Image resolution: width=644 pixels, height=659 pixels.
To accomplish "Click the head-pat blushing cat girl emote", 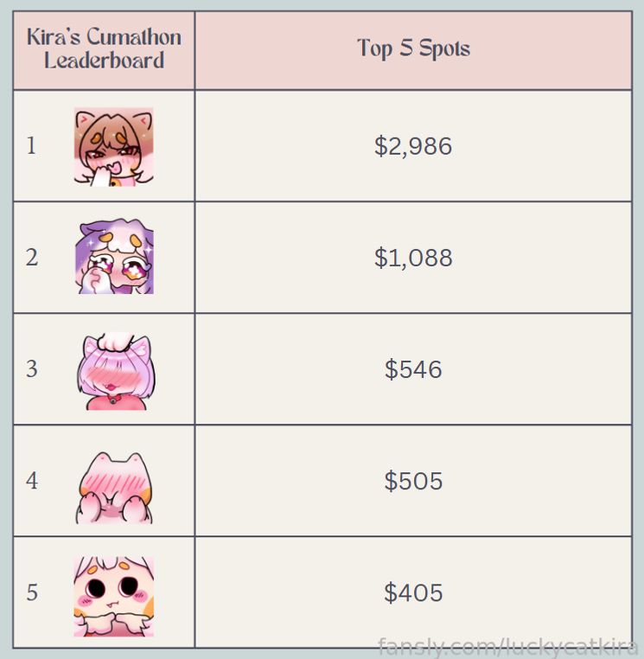I will pyautogui.click(x=116, y=371).
